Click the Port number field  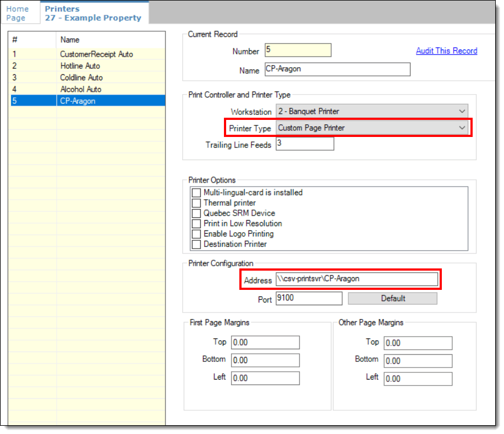308,298
